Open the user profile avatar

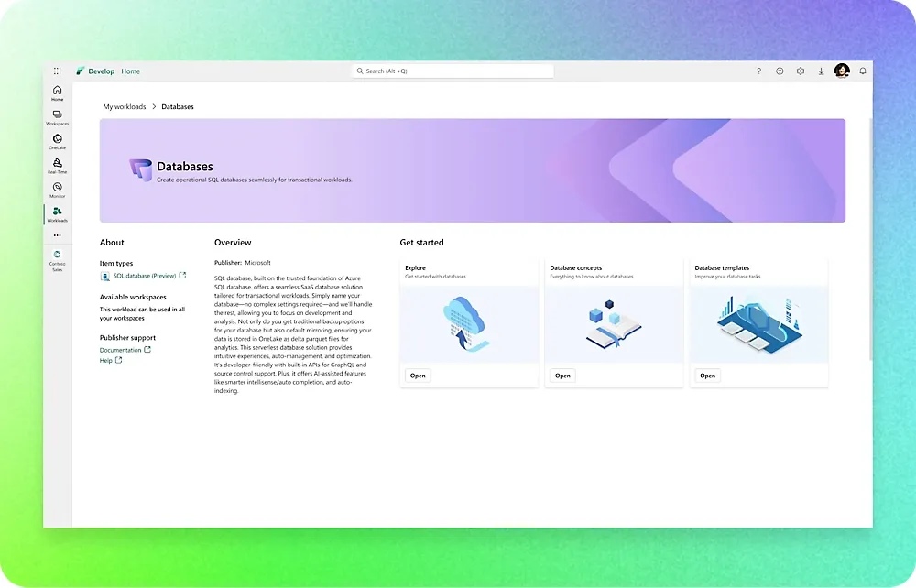coord(842,71)
